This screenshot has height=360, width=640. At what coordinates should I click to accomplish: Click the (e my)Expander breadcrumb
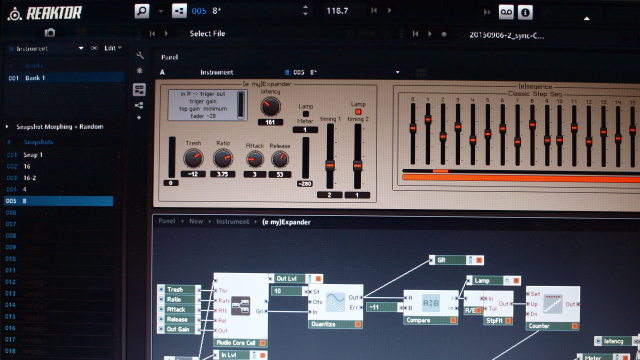[286, 222]
